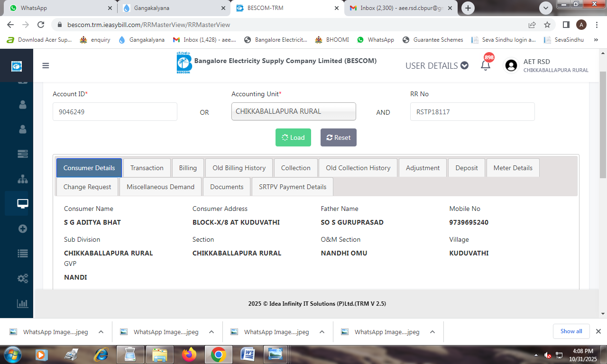
Task: Open the Miscellaneous Demand tab
Action: coord(161,187)
